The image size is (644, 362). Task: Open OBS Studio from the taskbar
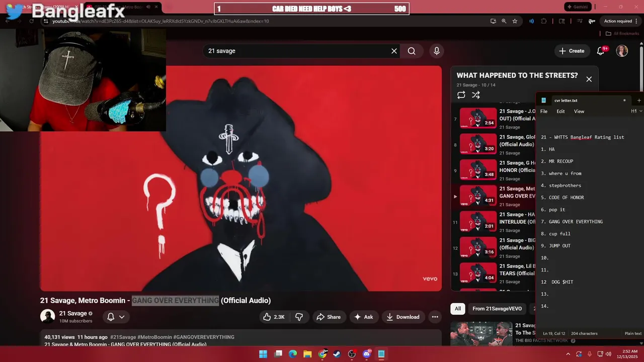click(352, 354)
